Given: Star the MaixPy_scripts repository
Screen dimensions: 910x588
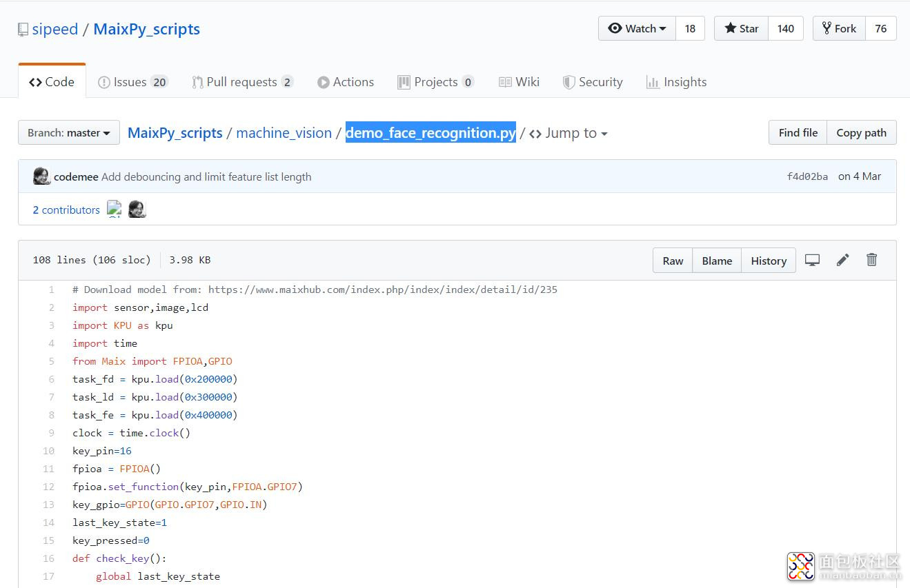Looking at the screenshot, I should [x=741, y=28].
